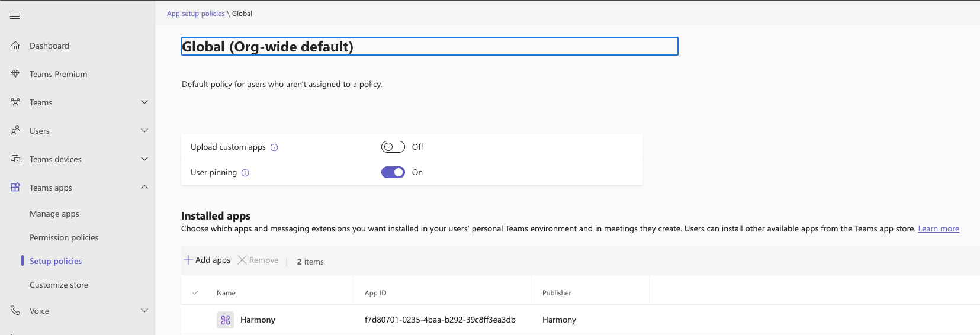
Task: Open the Learn more link
Action: [939, 229]
